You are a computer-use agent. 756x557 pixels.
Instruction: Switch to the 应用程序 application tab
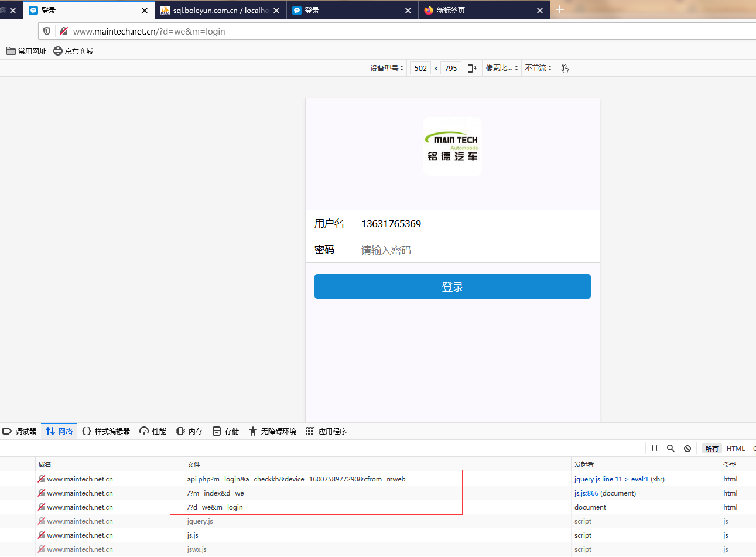(x=326, y=431)
